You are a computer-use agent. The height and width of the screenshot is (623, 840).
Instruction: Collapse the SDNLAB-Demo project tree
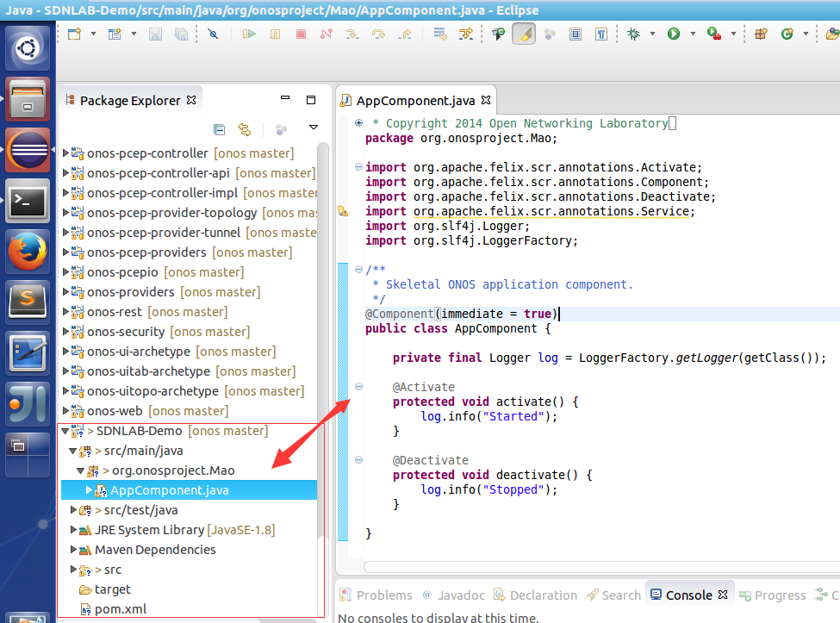65,431
